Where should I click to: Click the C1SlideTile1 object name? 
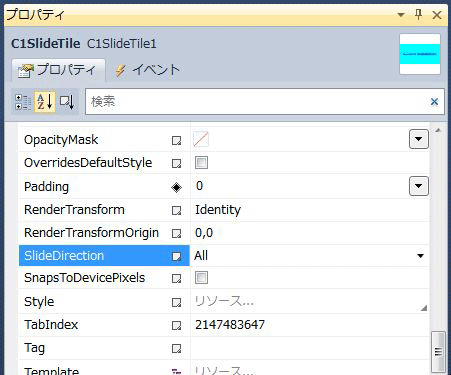pyautogui.click(x=121, y=44)
